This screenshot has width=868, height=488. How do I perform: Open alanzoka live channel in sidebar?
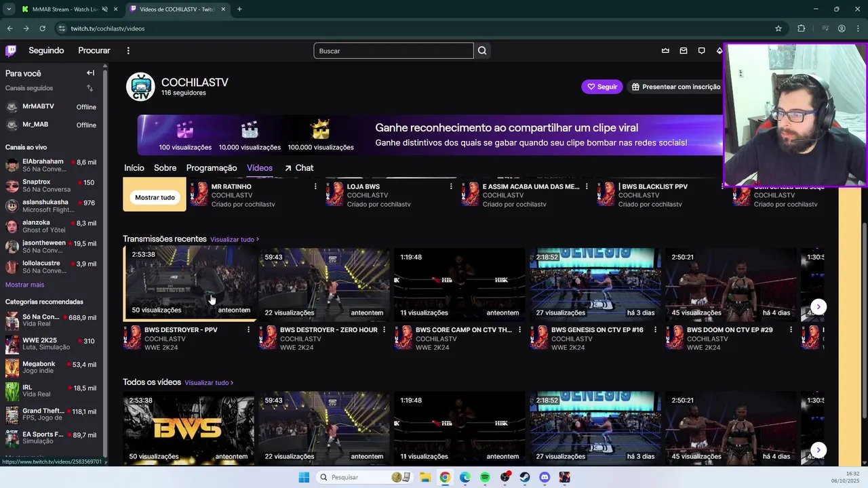click(x=51, y=226)
